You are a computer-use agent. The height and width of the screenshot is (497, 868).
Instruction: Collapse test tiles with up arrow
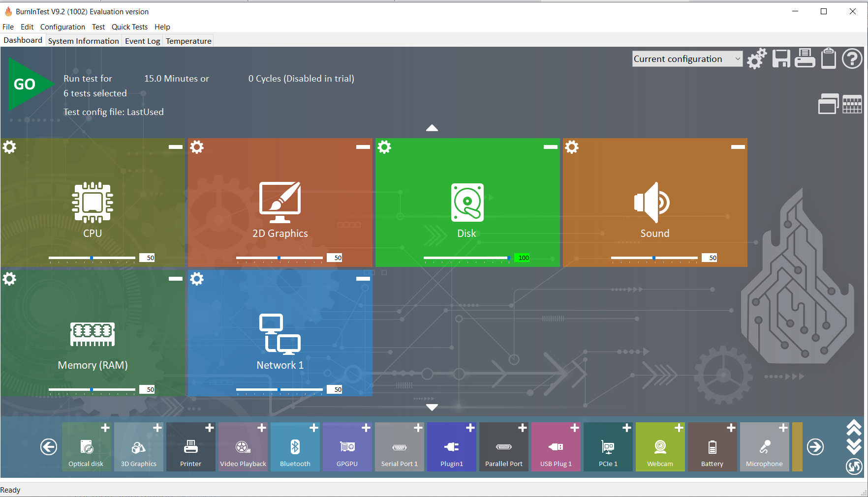point(432,128)
